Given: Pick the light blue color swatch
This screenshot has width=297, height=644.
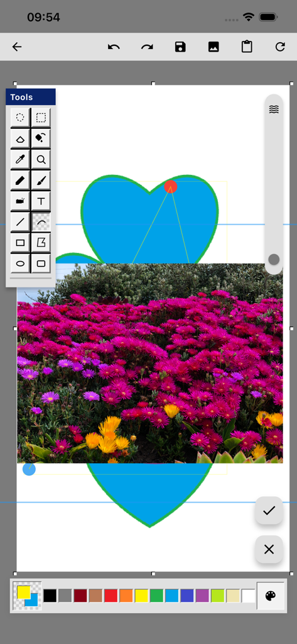Looking at the screenshot, I should click(x=172, y=596).
